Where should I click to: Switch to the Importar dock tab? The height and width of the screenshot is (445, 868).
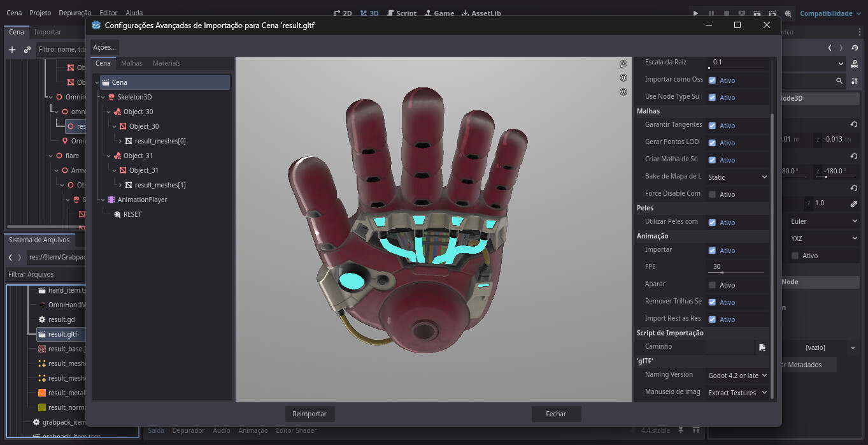(x=48, y=32)
